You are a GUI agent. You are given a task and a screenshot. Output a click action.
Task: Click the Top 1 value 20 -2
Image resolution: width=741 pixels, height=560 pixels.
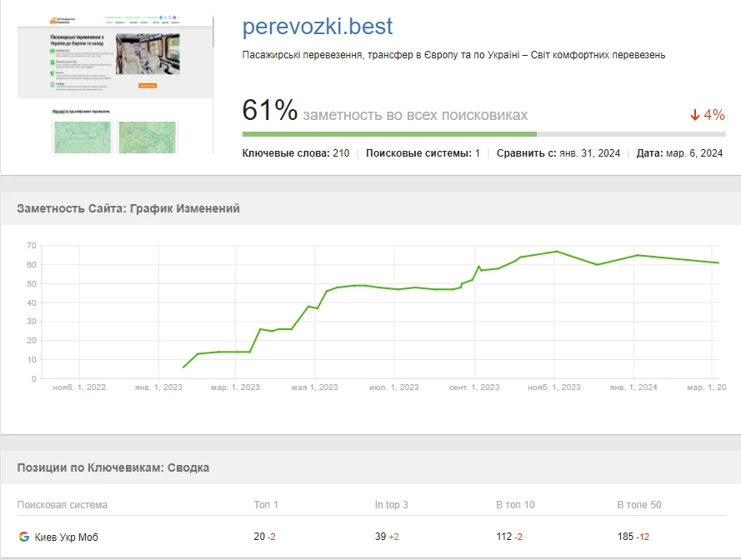pos(265,537)
